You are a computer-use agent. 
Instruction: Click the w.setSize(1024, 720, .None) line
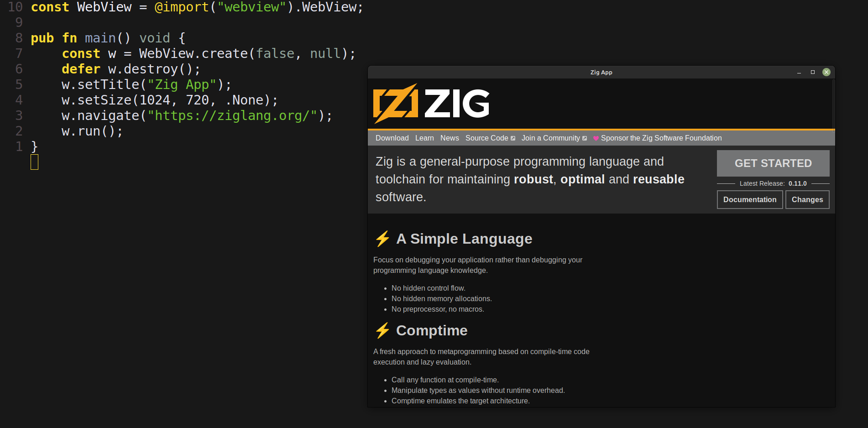click(x=170, y=100)
